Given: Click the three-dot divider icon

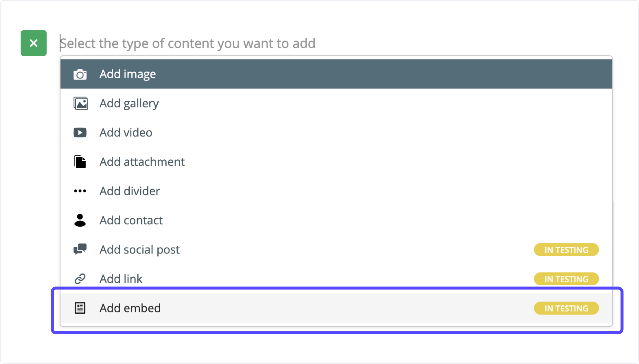Looking at the screenshot, I should pyautogui.click(x=80, y=191).
